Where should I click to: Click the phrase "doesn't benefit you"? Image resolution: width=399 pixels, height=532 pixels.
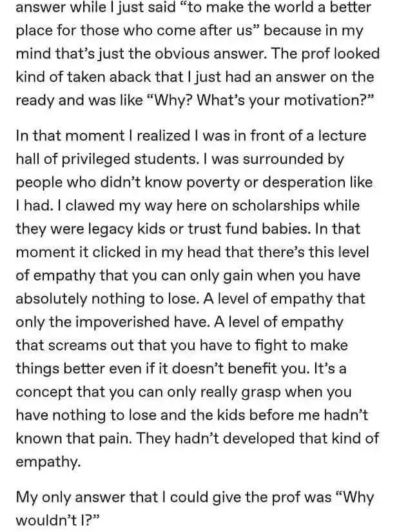point(240,369)
